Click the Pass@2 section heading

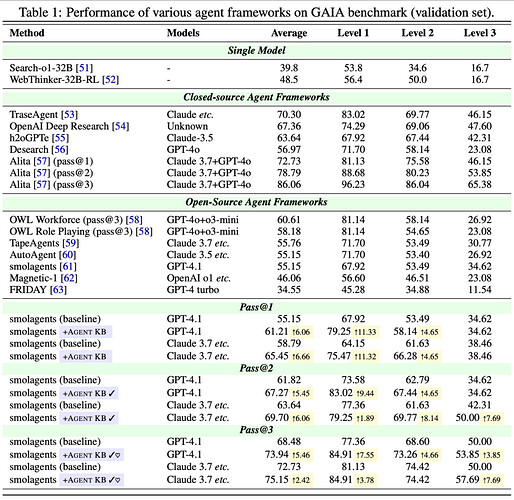coord(256,369)
